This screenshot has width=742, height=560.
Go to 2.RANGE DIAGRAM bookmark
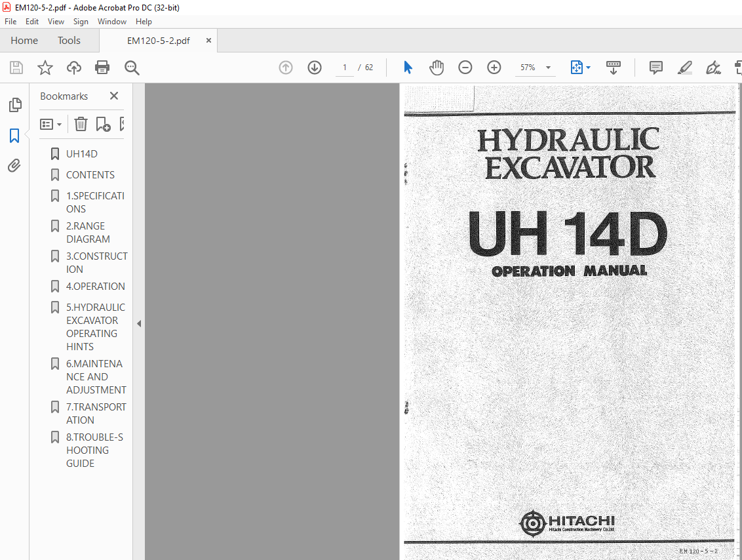tap(88, 232)
